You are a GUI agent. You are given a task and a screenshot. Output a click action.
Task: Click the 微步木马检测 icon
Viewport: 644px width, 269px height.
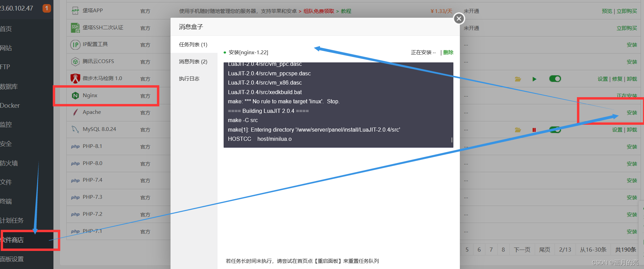(75, 78)
